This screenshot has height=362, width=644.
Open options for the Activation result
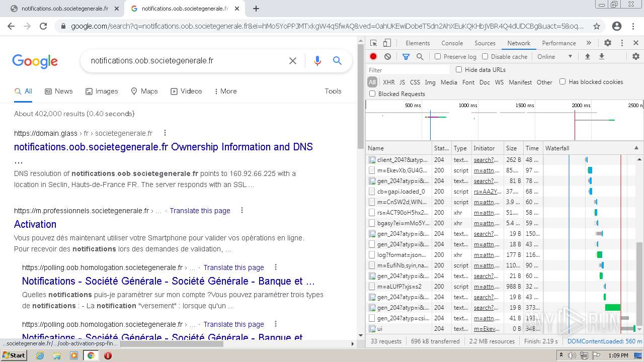coord(242,211)
